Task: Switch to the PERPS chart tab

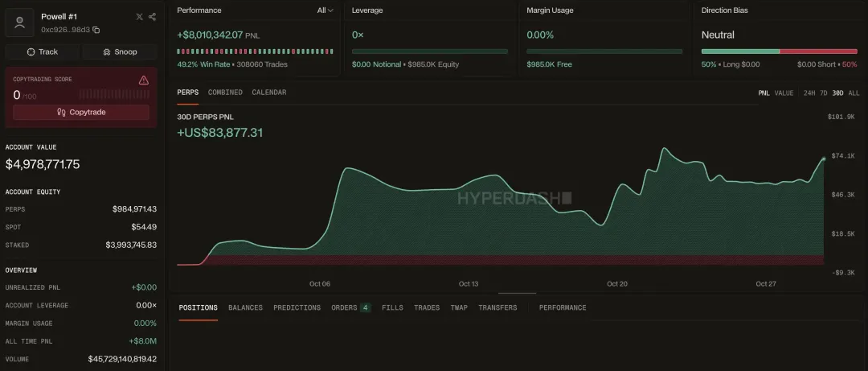Action: (187, 92)
